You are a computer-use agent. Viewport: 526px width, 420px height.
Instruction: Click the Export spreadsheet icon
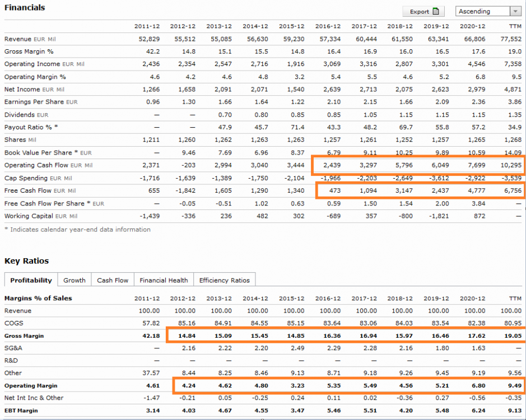click(437, 12)
